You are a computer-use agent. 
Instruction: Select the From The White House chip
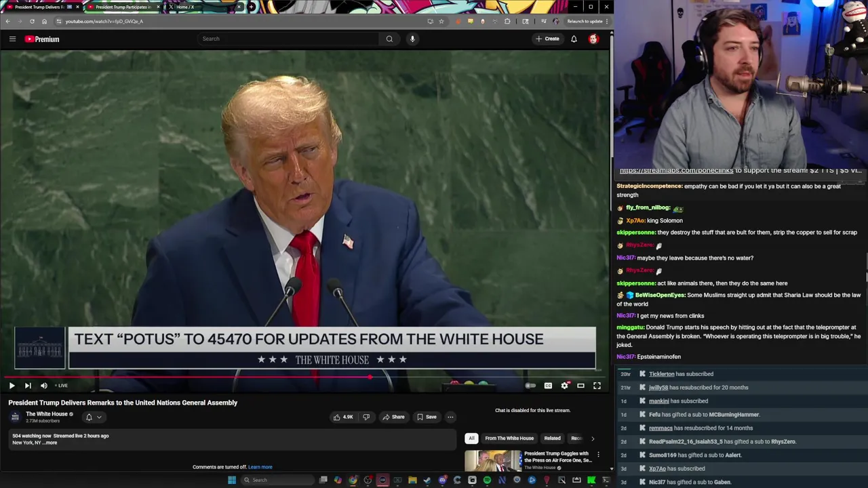(509, 439)
